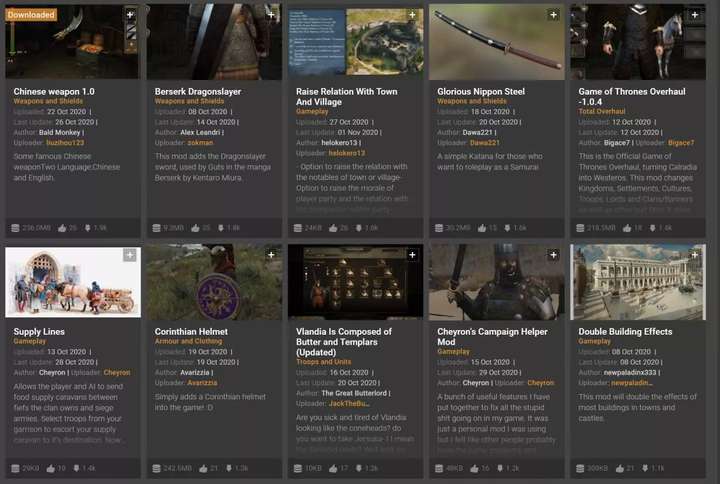720x484 pixels.
Task: Open the map thumbnail of Raise Relation mod
Action: pos(355,42)
